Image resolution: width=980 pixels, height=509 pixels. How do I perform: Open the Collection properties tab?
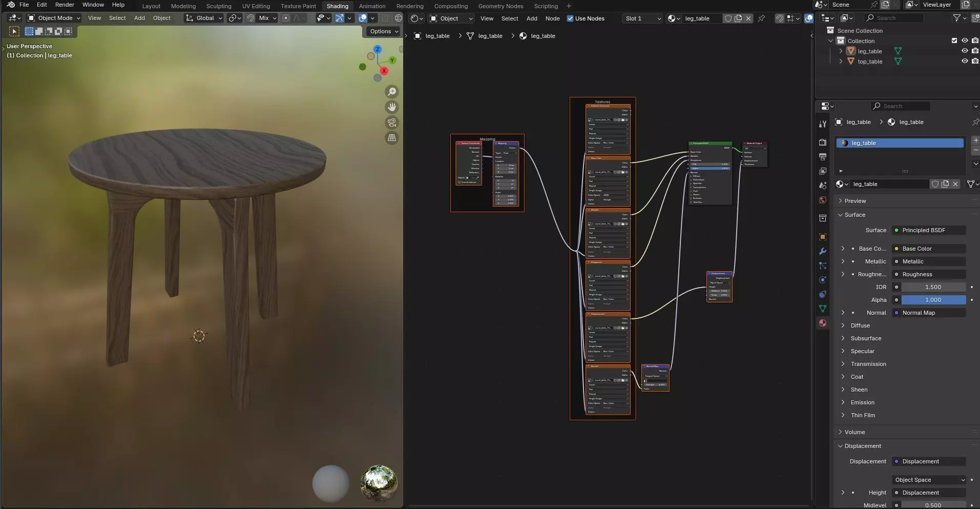[823, 218]
